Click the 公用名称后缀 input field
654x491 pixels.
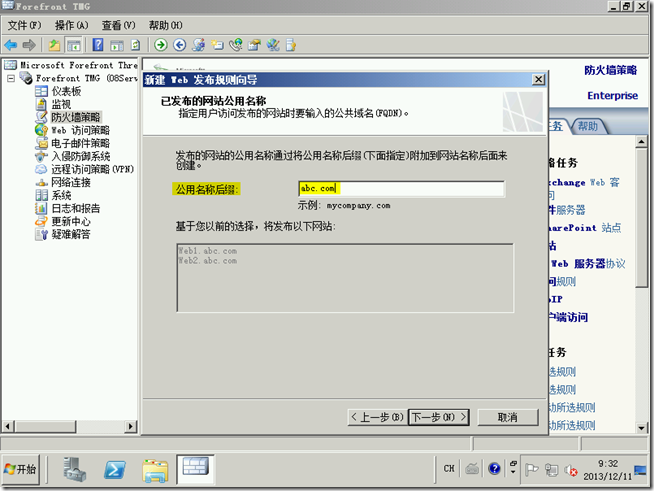[401, 189]
